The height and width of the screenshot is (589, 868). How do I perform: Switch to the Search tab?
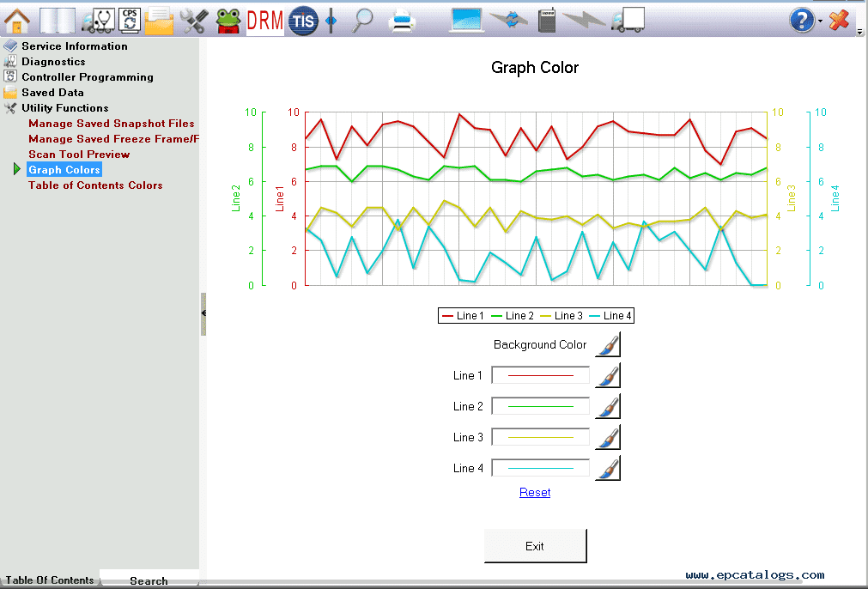pyautogui.click(x=149, y=580)
